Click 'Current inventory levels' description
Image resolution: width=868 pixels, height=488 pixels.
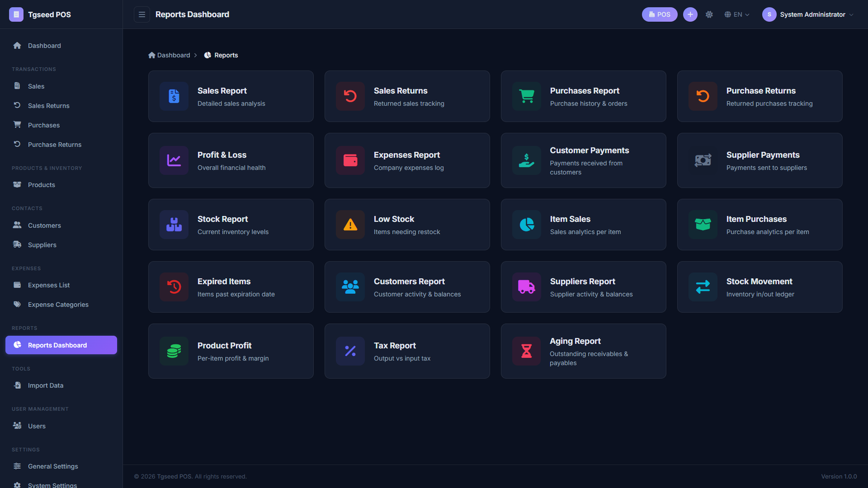pyautogui.click(x=233, y=232)
